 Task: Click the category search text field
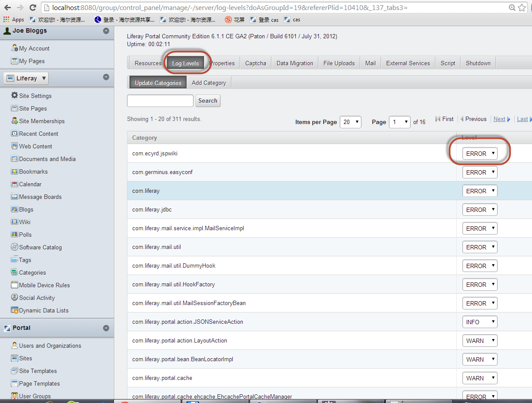tap(160, 101)
